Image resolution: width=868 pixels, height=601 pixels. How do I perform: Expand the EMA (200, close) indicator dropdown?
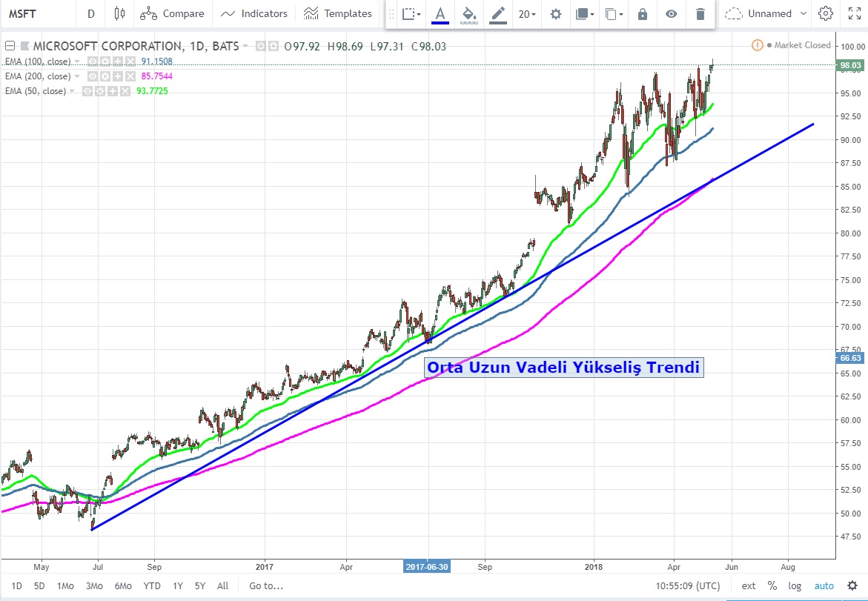pyautogui.click(x=77, y=76)
